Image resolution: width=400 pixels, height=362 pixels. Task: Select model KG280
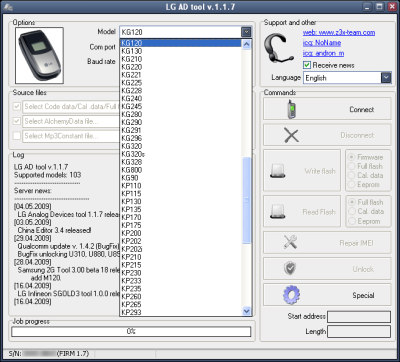[x=180, y=114]
